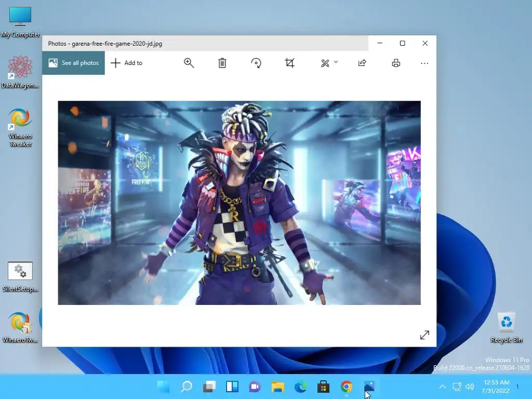Open Task View from taskbar
This screenshot has width=532, height=399.
[209, 387]
